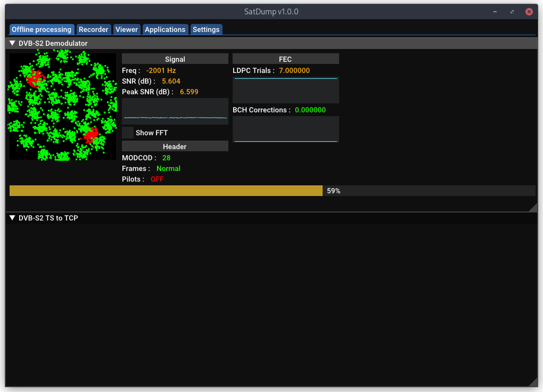Click the constellation diagram display
Viewport: 543px width, 392px height.
pyautogui.click(x=63, y=106)
